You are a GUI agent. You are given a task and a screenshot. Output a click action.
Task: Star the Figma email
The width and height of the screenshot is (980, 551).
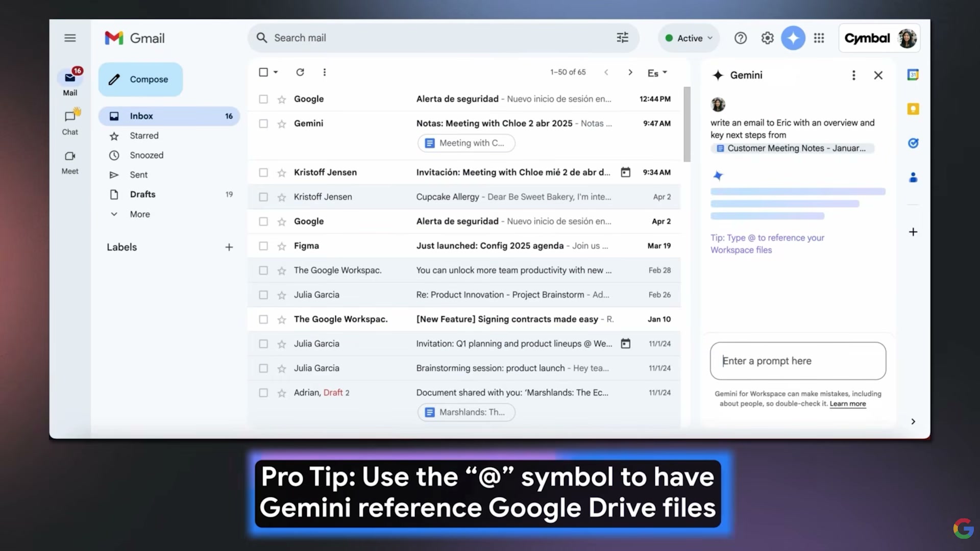(282, 246)
